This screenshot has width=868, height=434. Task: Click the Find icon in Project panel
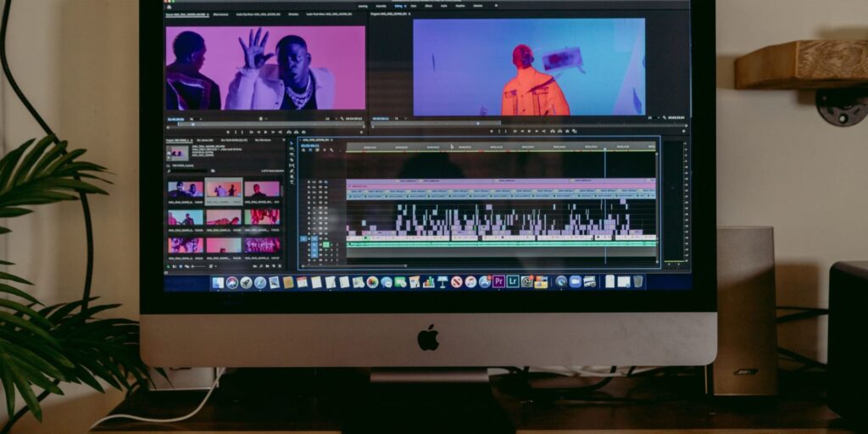click(261, 266)
